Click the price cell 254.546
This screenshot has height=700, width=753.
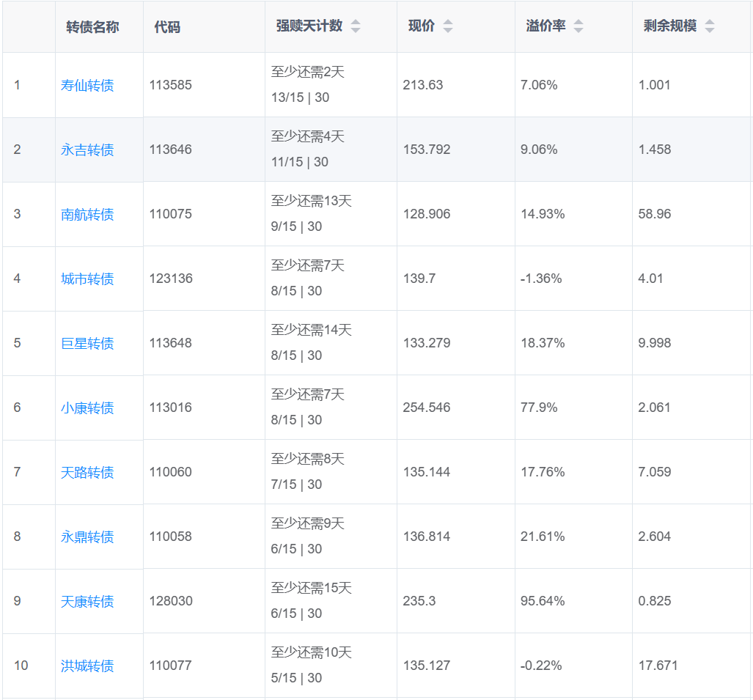[x=427, y=408]
